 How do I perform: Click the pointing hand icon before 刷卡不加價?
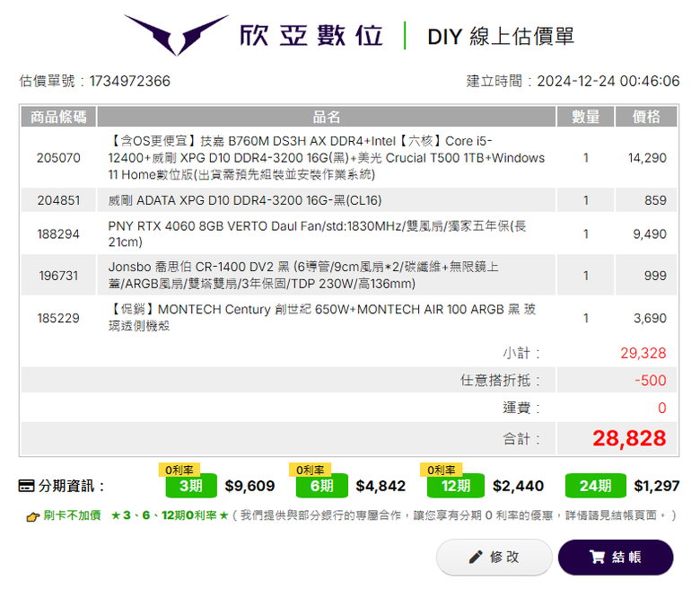[x=33, y=517]
